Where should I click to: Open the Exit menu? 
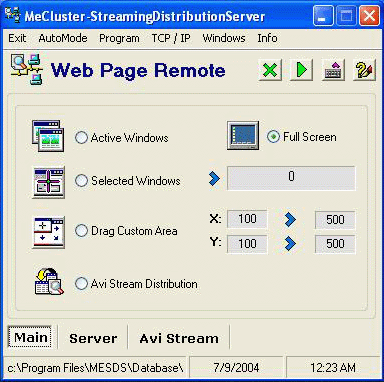click(x=17, y=38)
